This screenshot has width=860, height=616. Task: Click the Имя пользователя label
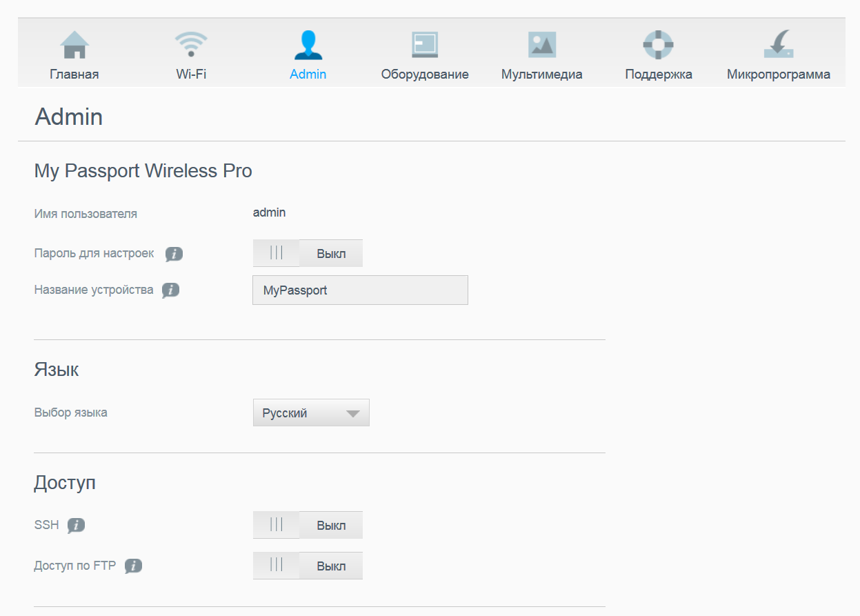86,214
